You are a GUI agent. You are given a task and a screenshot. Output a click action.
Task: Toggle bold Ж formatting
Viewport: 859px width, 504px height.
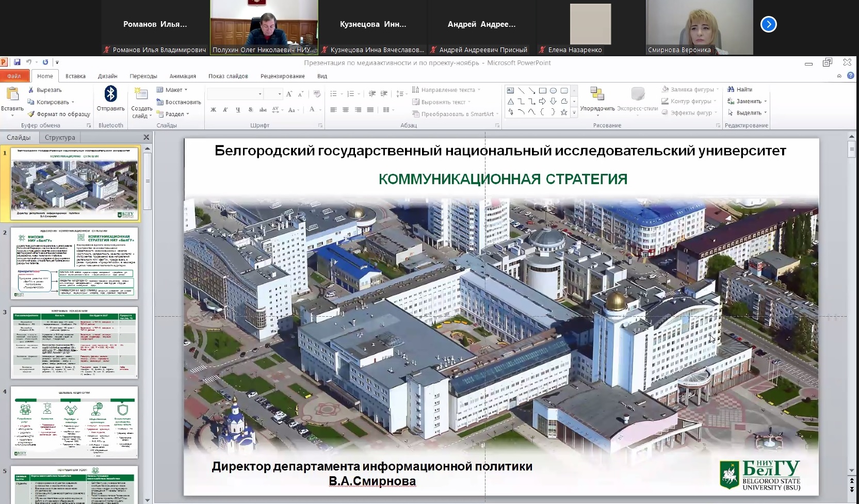point(213,109)
